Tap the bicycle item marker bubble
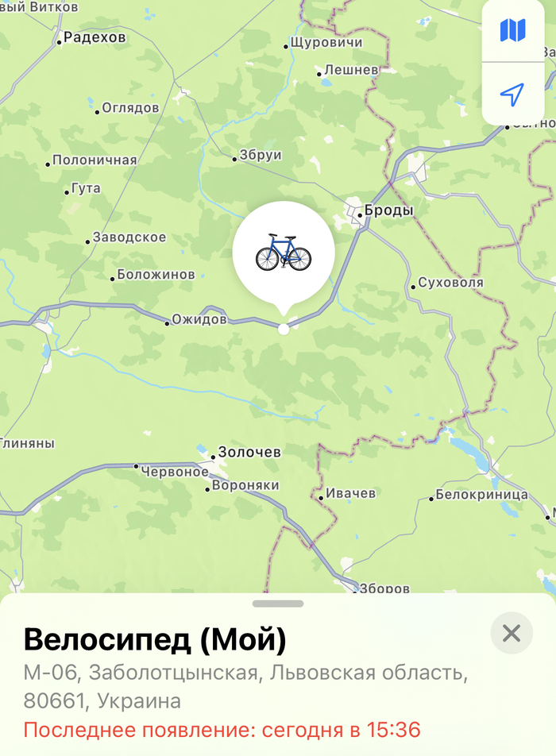Viewport: 556px width, 756px height. click(284, 254)
